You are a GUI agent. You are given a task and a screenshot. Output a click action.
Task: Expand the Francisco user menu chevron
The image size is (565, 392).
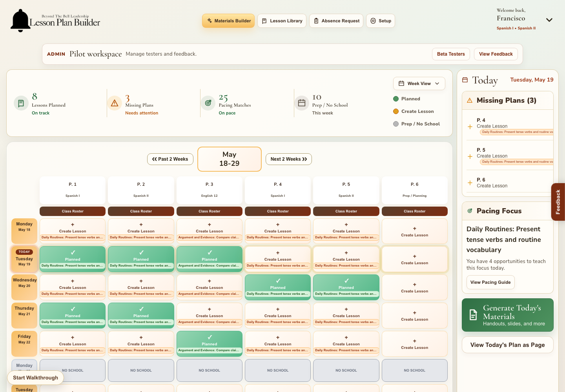click(549, 20)
